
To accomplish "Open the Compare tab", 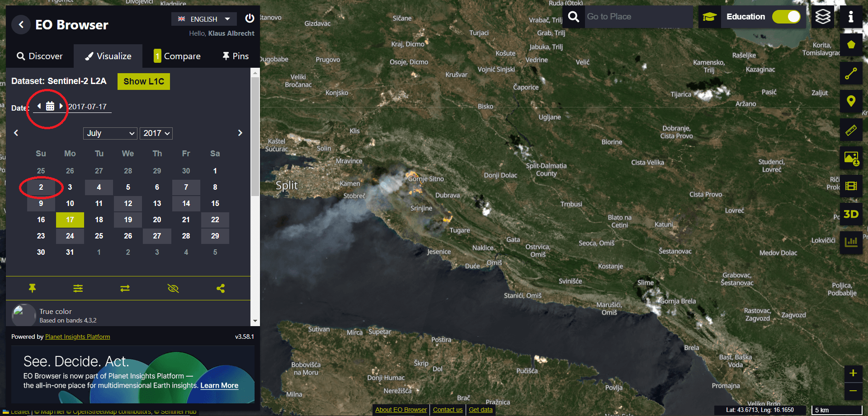I will [177, 56].
